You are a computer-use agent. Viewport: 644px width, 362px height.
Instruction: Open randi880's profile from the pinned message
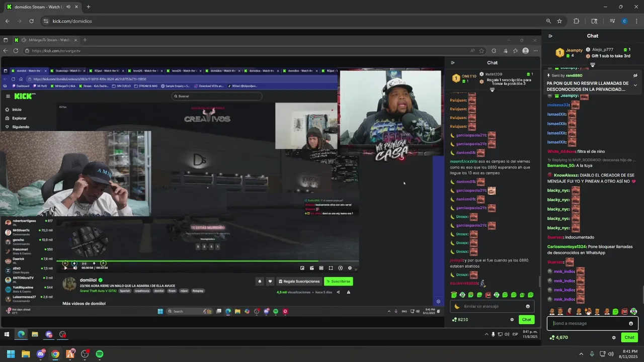coord(574,75)
